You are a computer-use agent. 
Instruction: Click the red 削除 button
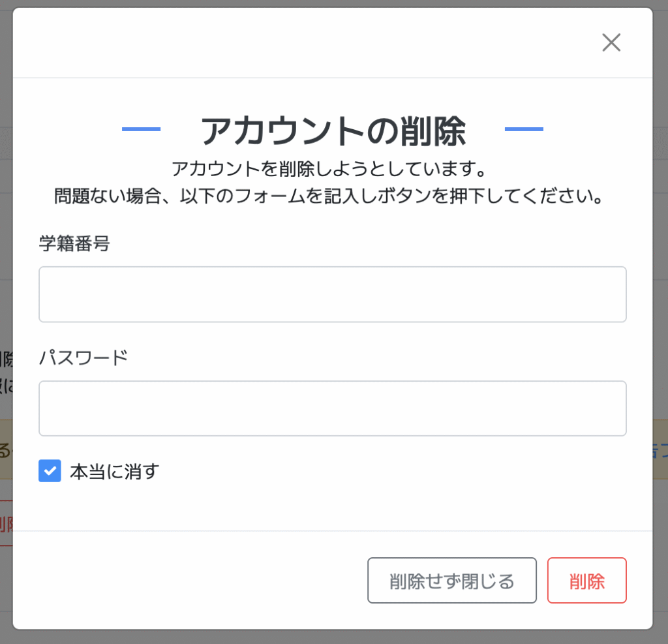(586, 581)
